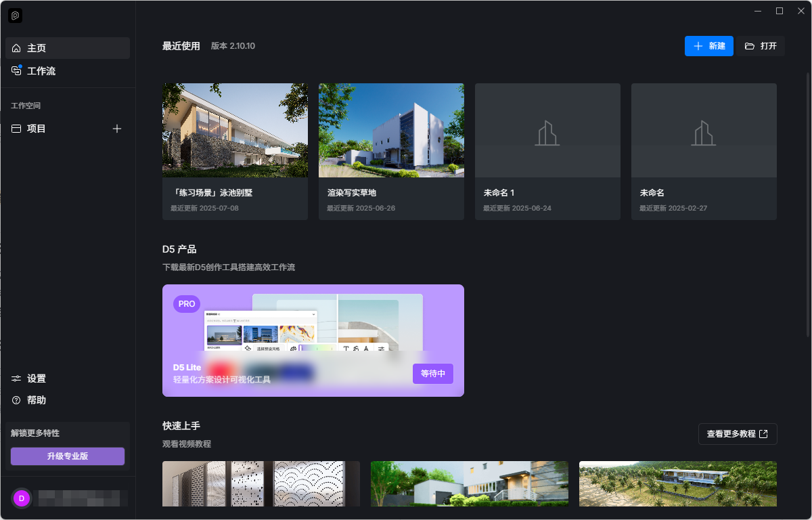812x520 pixels.
Task: Click the PRO badge on D5 Lite banner
Action: click(x=187, y=304)
